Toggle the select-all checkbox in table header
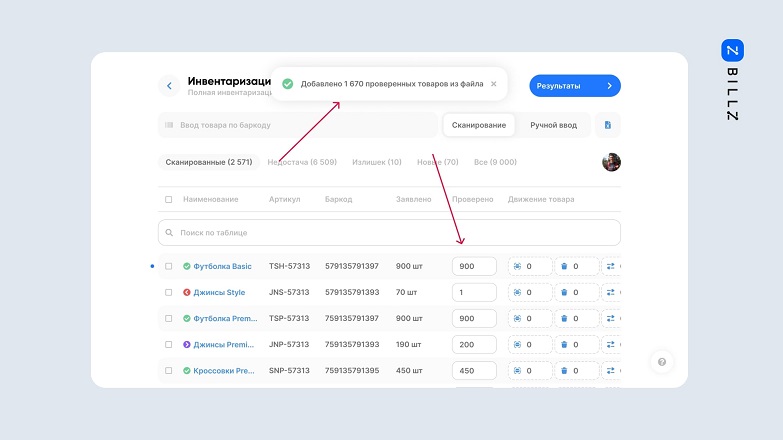 pos(168,199)
